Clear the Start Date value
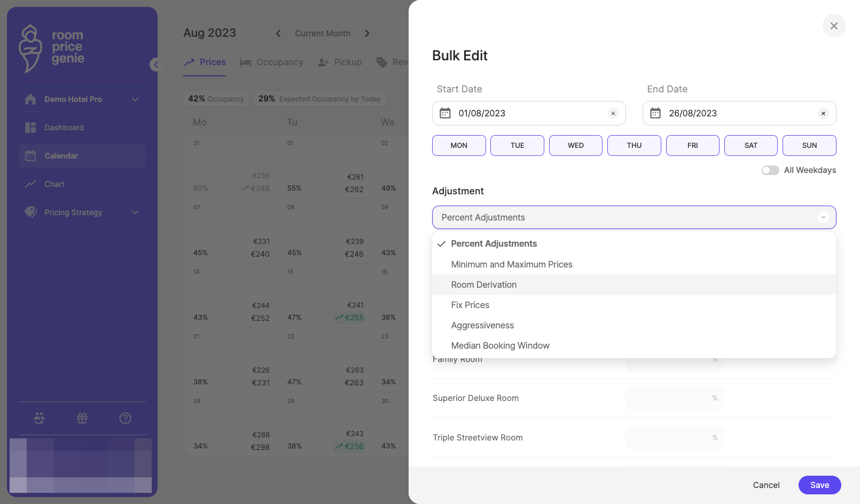860x504 pixels. point(613,113)
